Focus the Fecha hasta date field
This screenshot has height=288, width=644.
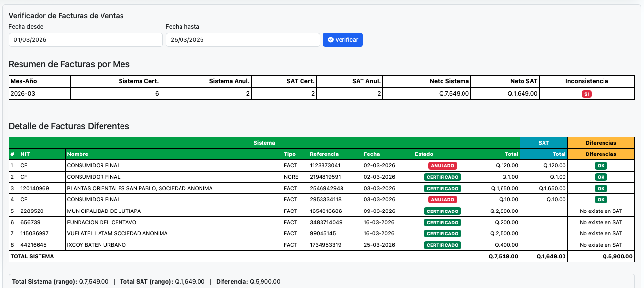click(x=242, y=40)
